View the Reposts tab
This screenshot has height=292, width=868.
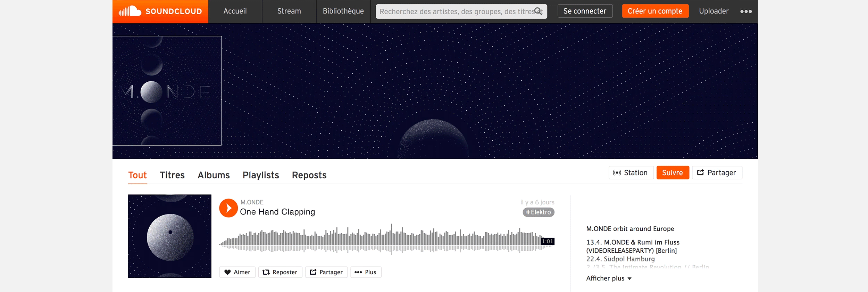point(309,175)
